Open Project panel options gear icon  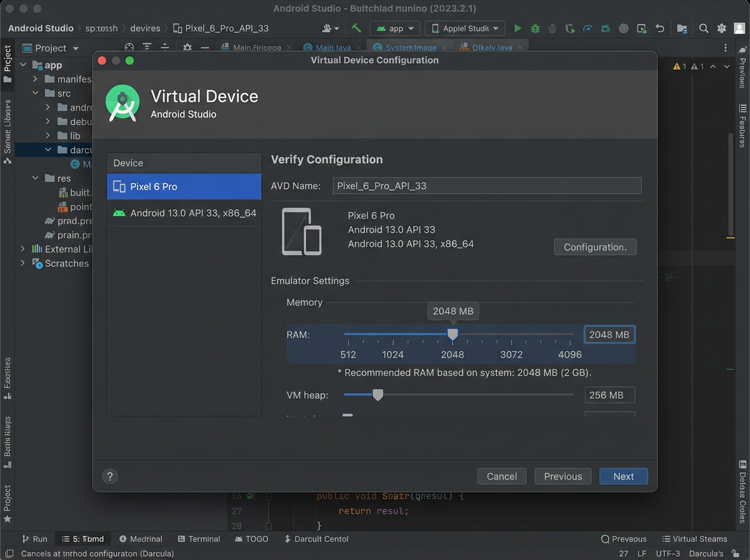click(x=187, y=47)
